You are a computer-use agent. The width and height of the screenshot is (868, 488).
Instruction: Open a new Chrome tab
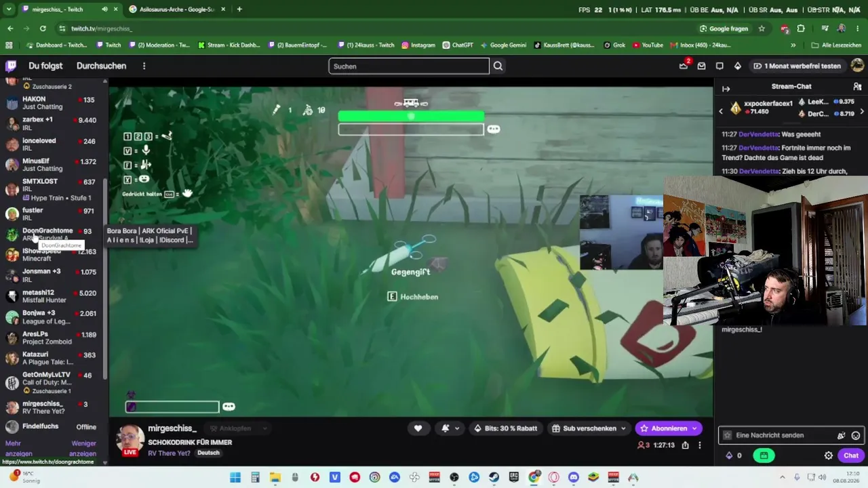point(239,9)
